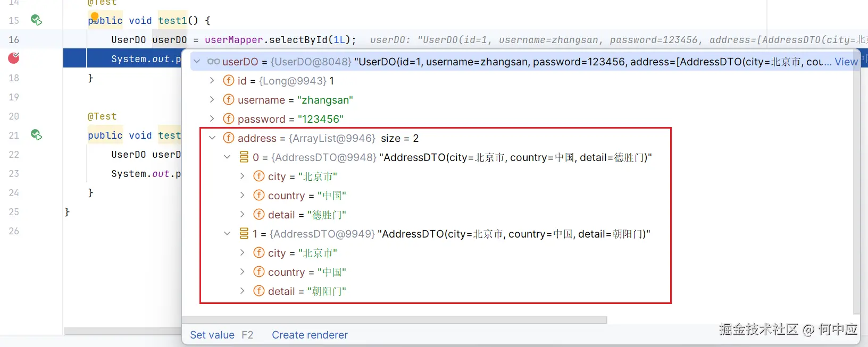Expand city field under element 1
The width and height of the screenshot is (868, 347).
(x=242, y=253)
